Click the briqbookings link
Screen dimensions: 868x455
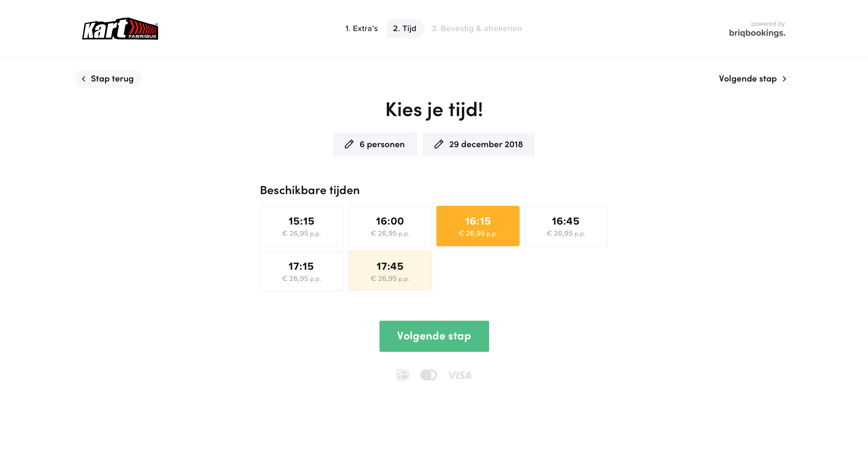(x=757, y=33)
